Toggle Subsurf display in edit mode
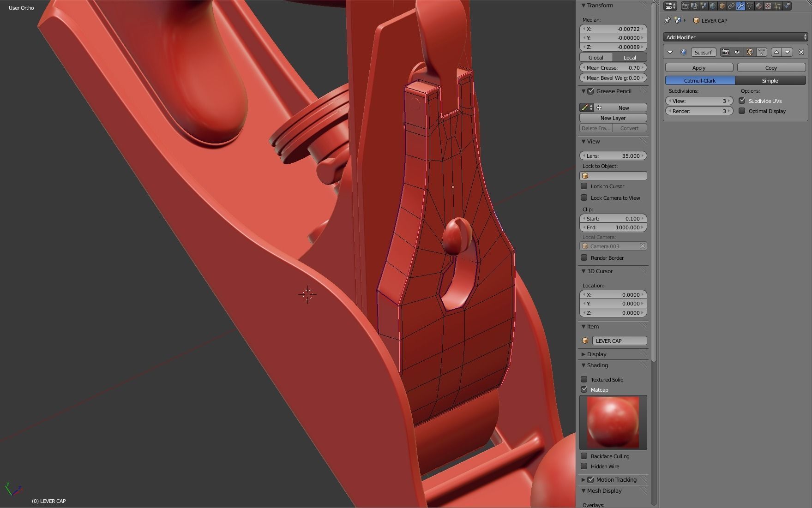This screenshot has width=812, height=508. (x=750, y=52)
